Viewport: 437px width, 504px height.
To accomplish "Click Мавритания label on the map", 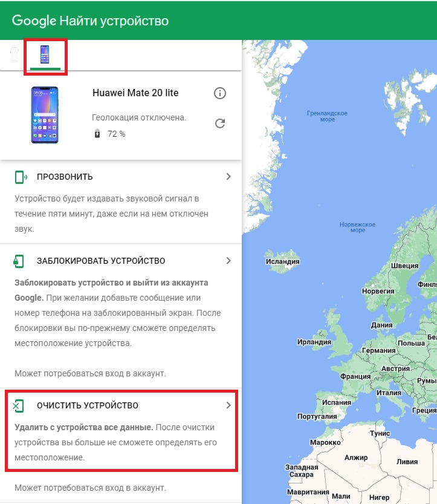I will 308,493.
